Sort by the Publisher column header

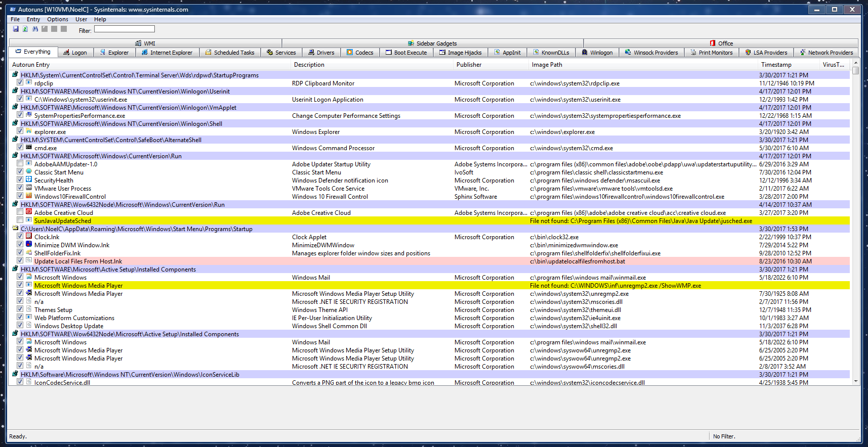(x=469, y=65)
